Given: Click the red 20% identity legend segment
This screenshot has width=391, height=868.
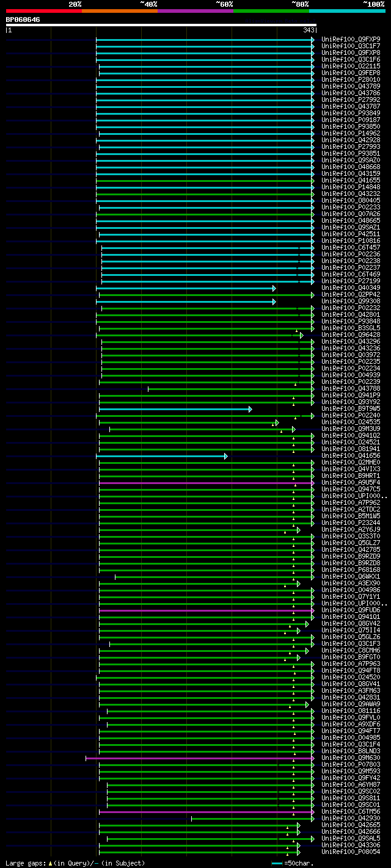Looking at the screenshot, I should tap(44, 11).
